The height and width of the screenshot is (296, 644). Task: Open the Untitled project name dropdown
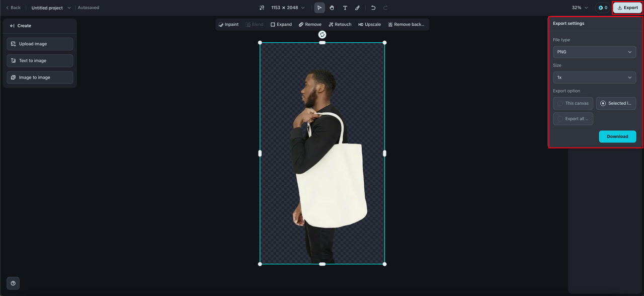51,8
